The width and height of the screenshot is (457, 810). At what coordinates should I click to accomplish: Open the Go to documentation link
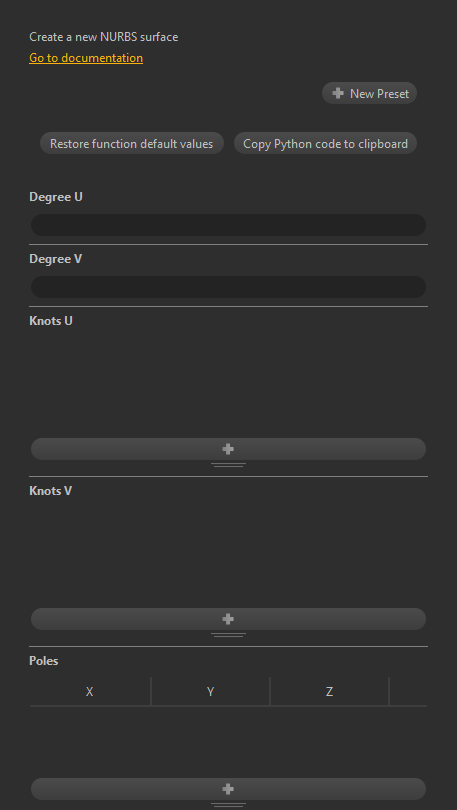[x=86, y=58]
